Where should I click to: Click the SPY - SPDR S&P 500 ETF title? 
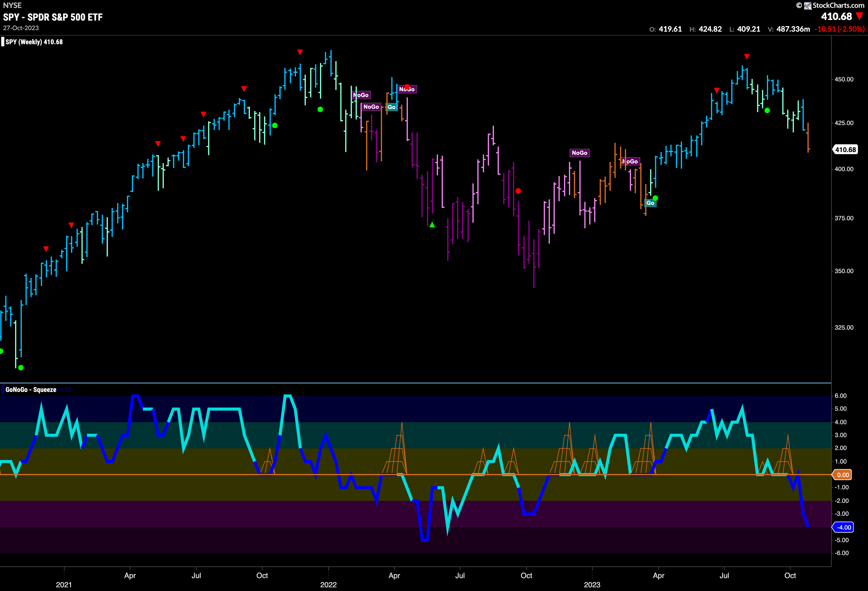53,17
